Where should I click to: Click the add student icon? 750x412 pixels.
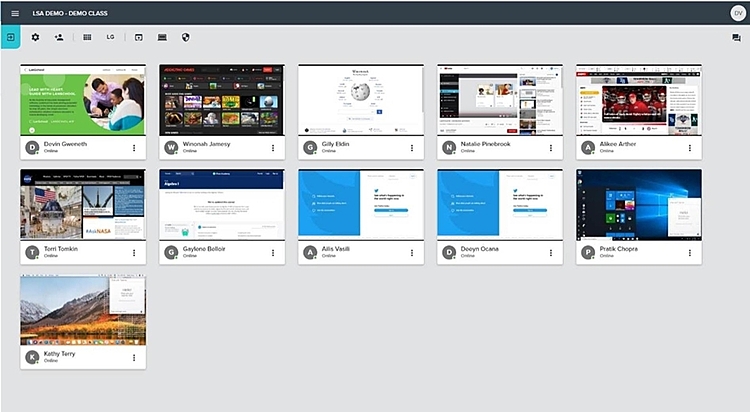tap(59, 37)
